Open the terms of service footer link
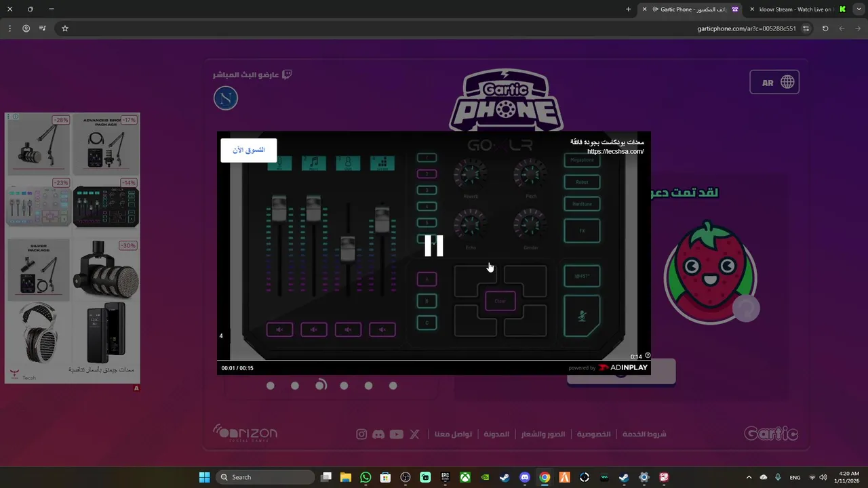The height and width of the screenshot is (488, 868). click(644, 434)
